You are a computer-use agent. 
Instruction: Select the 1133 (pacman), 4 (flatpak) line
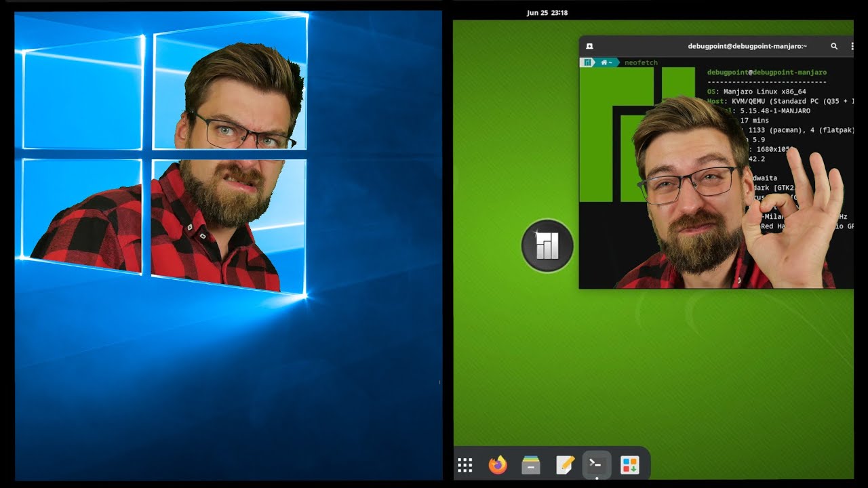point(800,129)
